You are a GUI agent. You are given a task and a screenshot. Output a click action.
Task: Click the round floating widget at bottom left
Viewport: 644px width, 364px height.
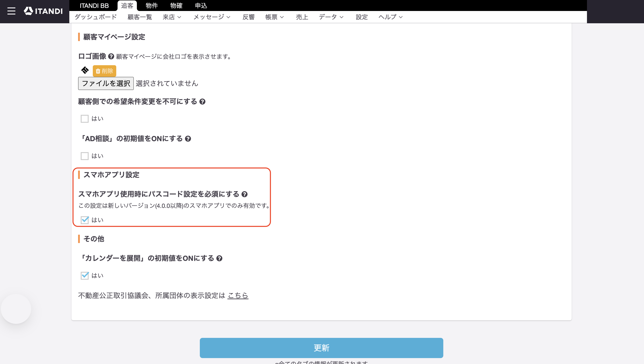click(16, 309)
